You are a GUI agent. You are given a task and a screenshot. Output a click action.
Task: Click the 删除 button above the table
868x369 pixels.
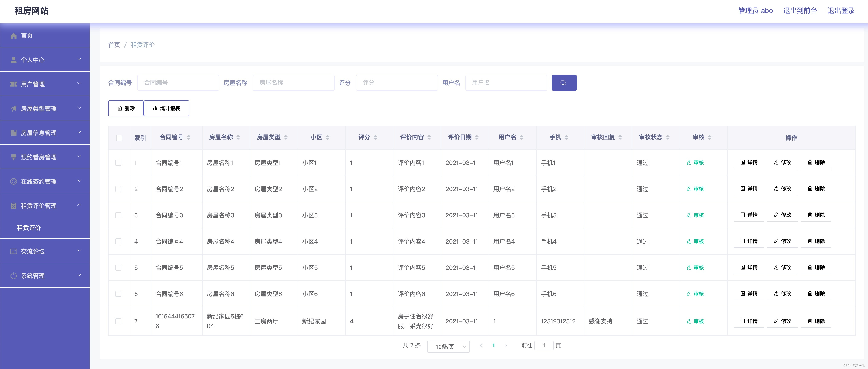click(x=126, y=108)
